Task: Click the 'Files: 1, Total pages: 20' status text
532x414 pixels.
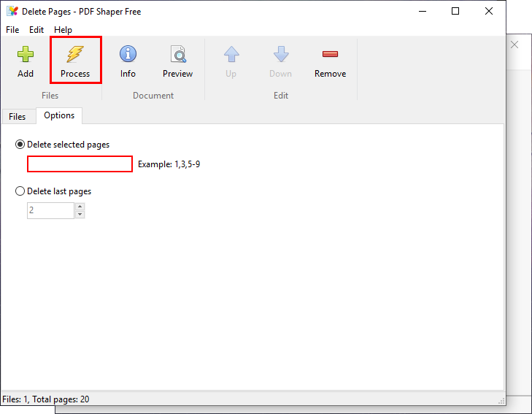Action: 46,399
